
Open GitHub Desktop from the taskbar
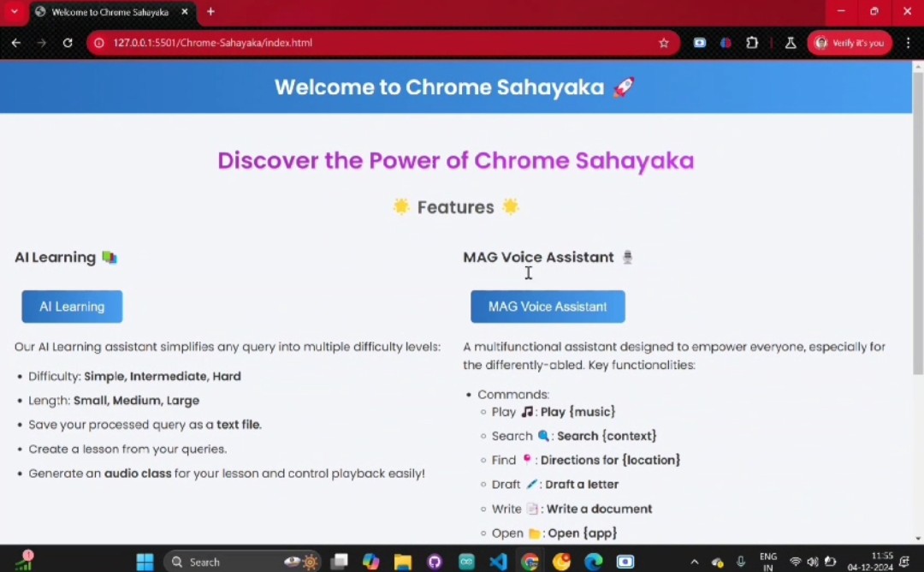435,562
